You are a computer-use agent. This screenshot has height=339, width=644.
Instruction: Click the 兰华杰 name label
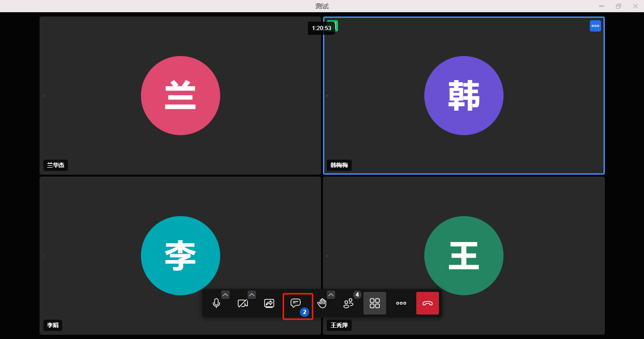pos(56,165)
